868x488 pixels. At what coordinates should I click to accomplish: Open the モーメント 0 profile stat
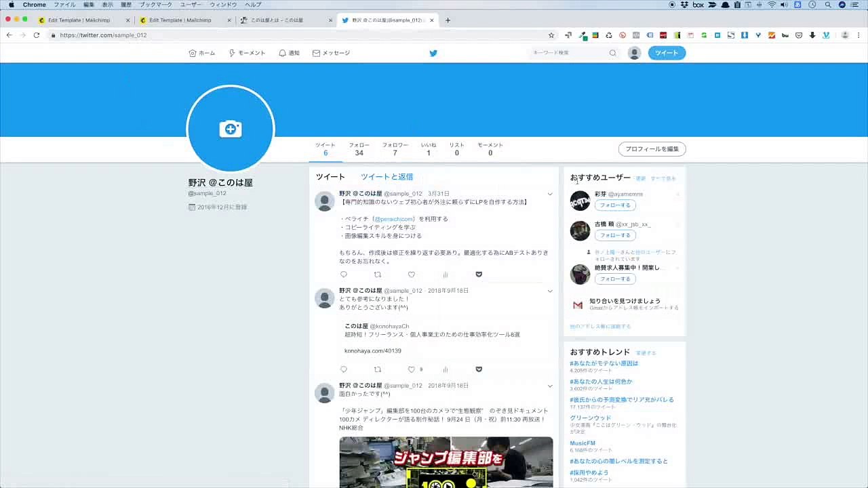tap(490, 149)
